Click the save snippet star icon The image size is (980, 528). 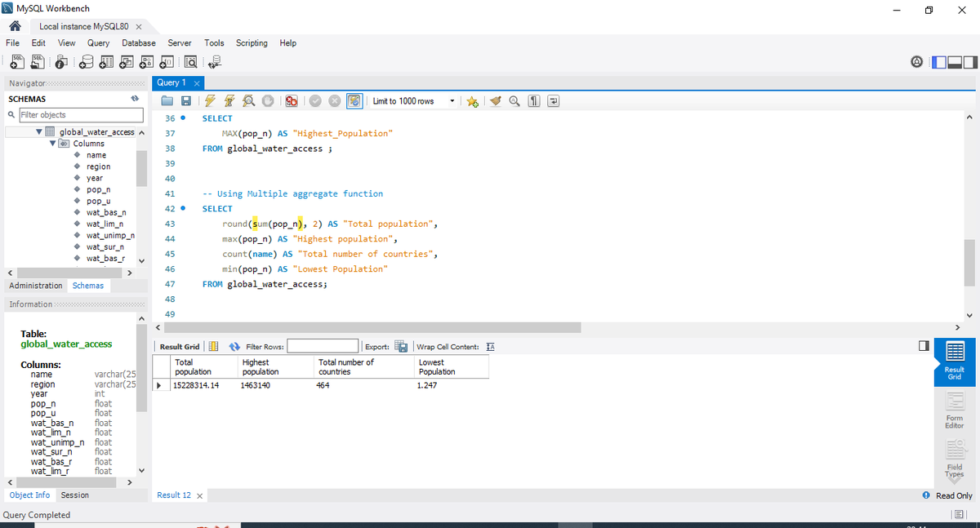[473, 101]
